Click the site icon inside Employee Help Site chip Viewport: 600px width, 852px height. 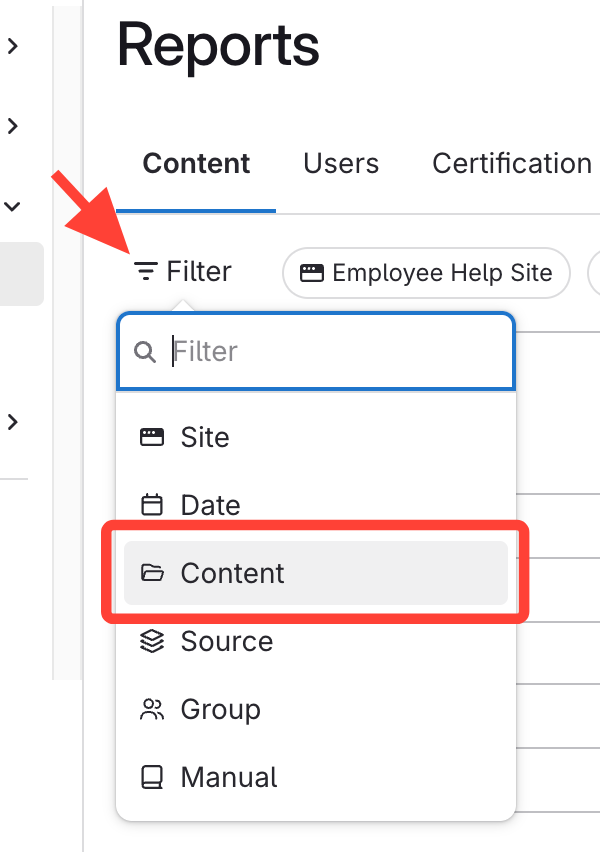click(312, 273)
